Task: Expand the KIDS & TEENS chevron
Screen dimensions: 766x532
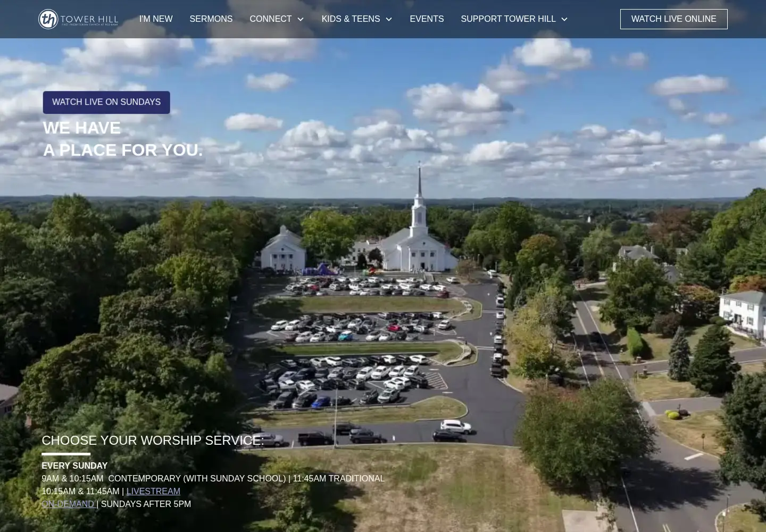Action: pyautogui.click(x=389, y=19)
